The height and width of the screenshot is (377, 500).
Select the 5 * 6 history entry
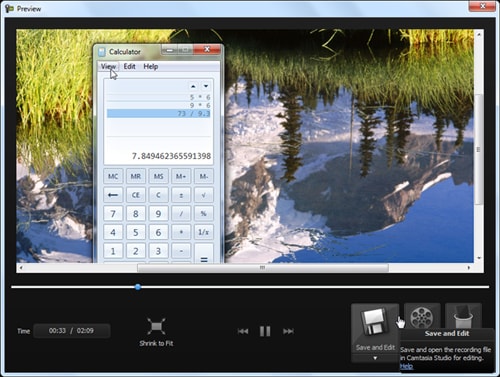[x=159, y=97]
